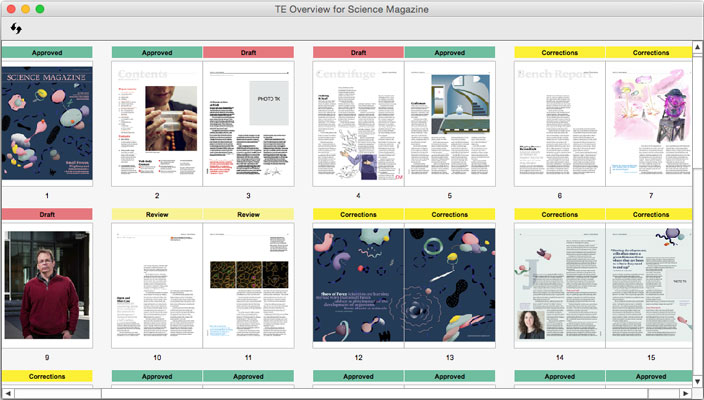Open page 10 thumbnail

[157, 286]
